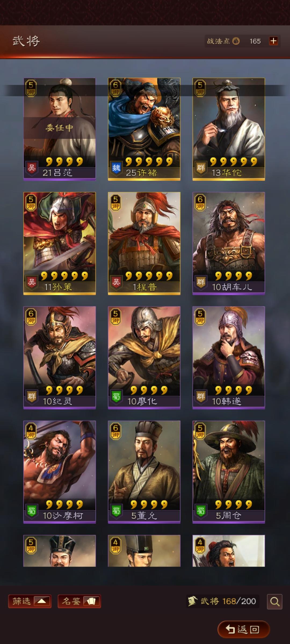Tap the 蜀 faction badge on 廖化
The height and width of the screenshot is (644, 290).
coord(116,396)
